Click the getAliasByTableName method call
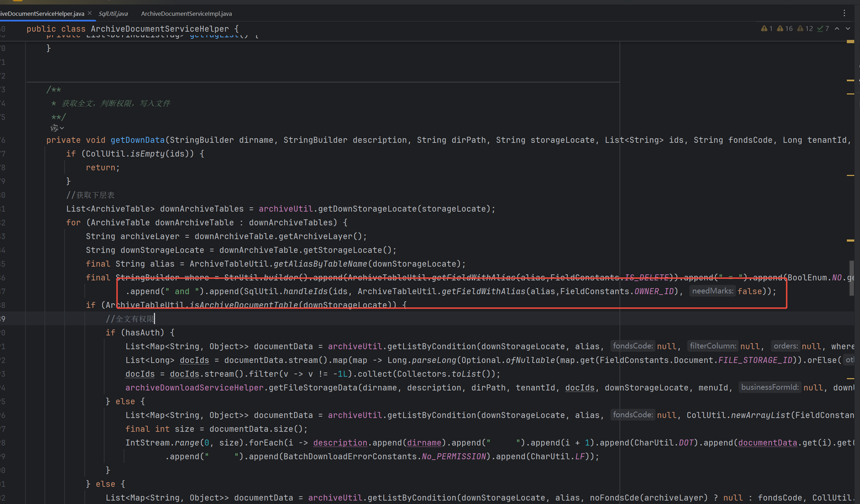This screenshot has width=860, height=504. (320, 264)
